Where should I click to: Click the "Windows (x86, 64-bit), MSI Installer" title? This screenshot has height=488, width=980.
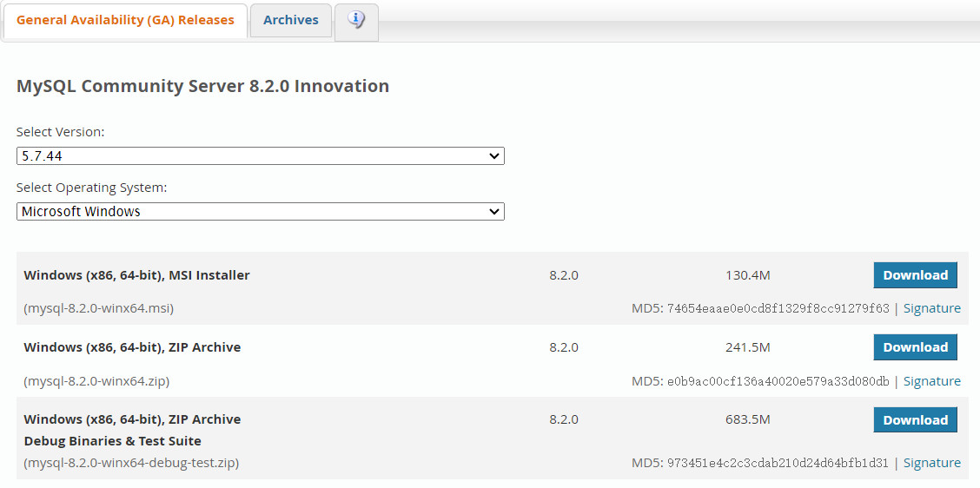pyautogui.click(x=136, y=275)
